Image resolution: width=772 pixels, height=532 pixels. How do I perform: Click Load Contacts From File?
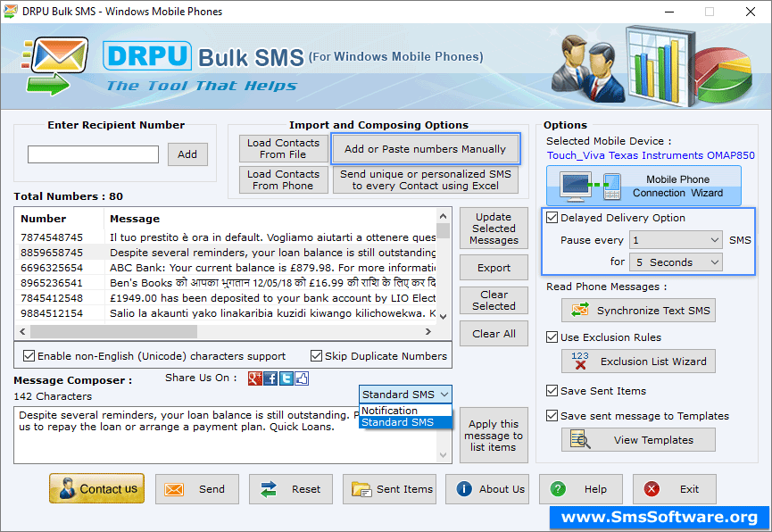(x=284, y=149)
